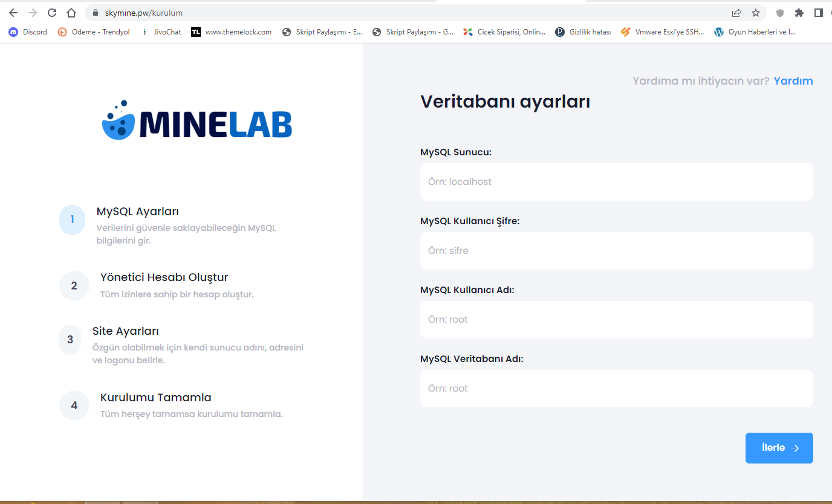Open the JivoChat bookmark
The image size is (832, 504).
pos(161,32)
